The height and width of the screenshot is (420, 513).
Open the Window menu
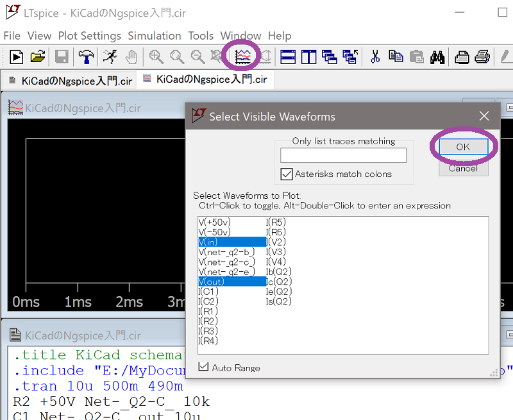241,36
